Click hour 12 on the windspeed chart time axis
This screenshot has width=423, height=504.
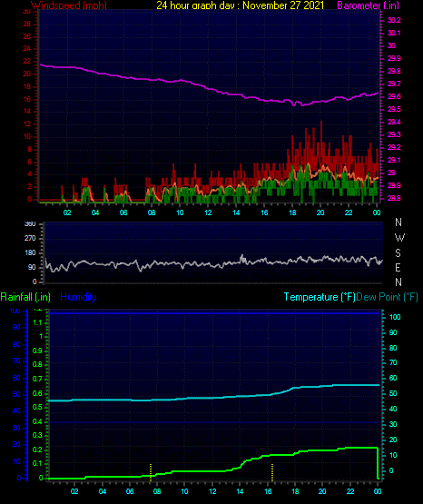(208, 212)
